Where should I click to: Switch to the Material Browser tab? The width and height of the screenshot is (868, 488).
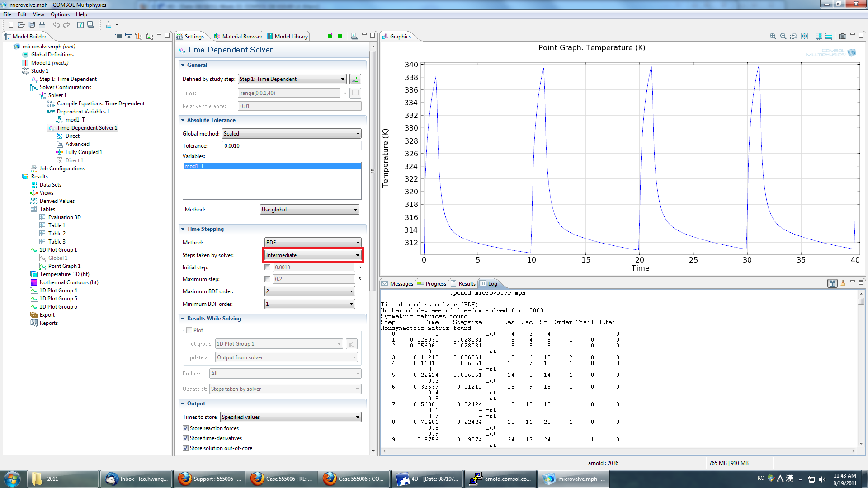click(238, 37)
